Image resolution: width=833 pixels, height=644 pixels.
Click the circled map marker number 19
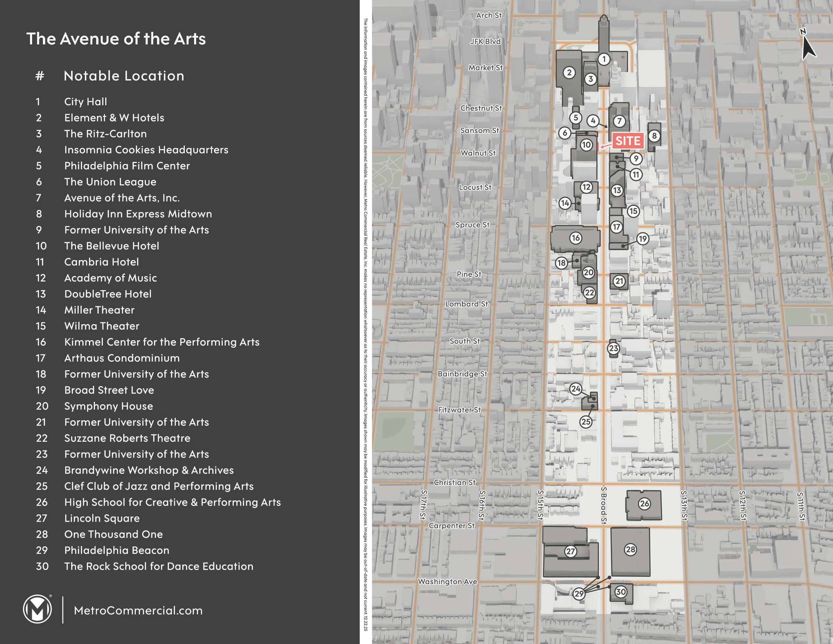643,239
